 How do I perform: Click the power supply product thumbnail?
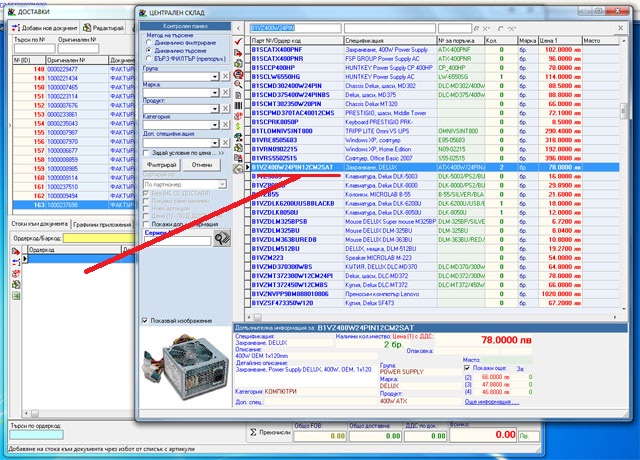click(184, 367)
